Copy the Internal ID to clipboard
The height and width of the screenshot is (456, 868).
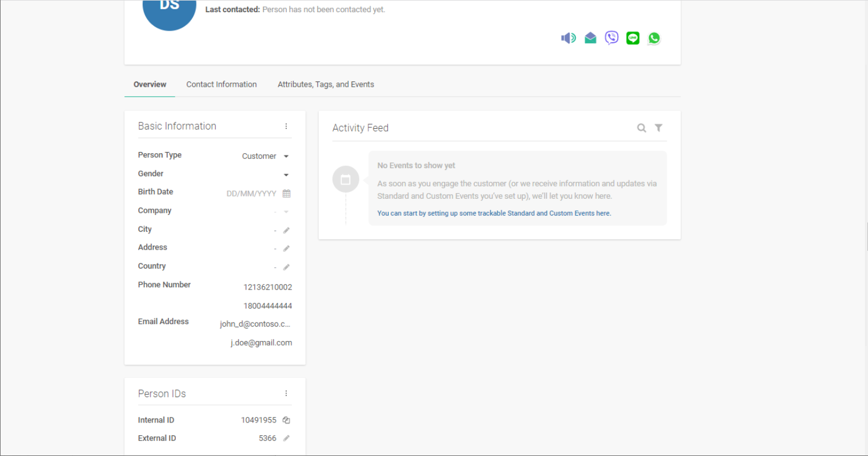[286, 420]
